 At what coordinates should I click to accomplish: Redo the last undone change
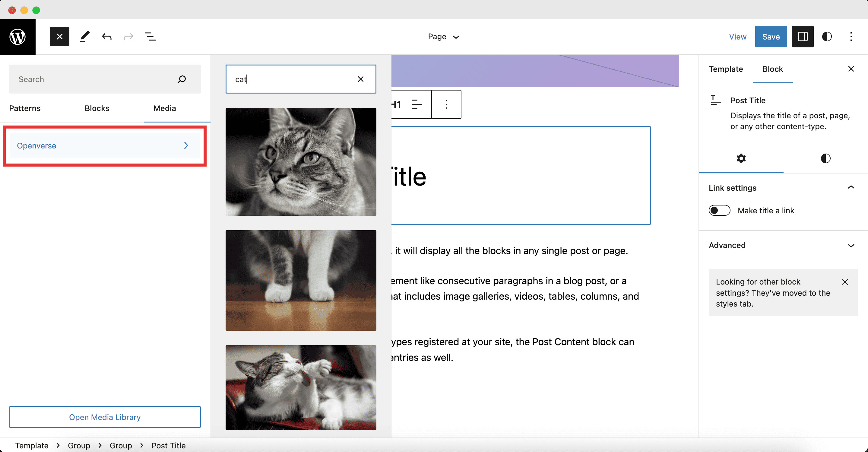coord(128,37)
